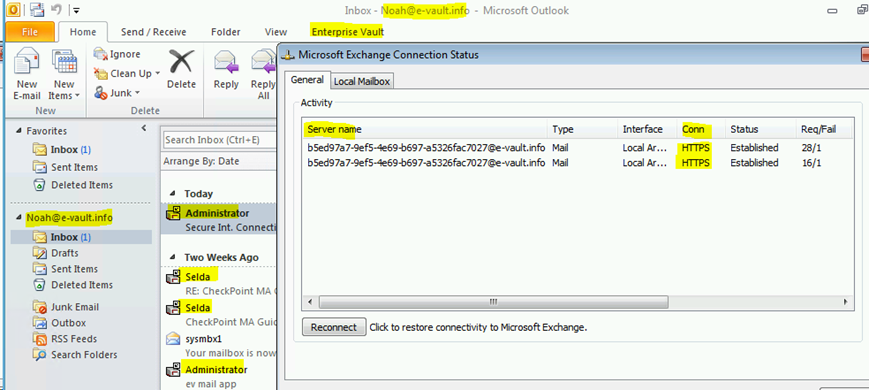This screenshot has height=390, width=869.
Task: Switch to the Send / Receive tab
Action: tap(154, 32)
